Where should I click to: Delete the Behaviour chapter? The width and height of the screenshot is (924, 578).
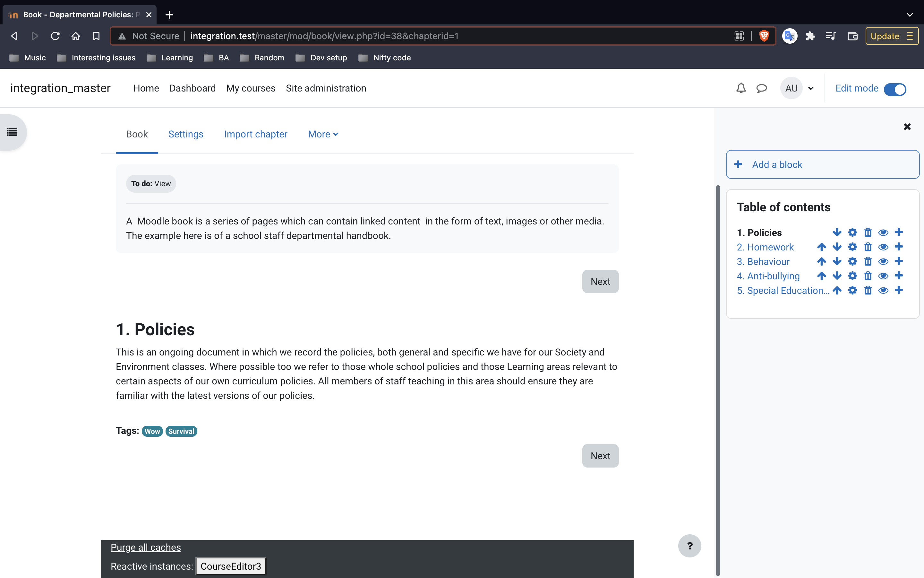coord(868,261)
